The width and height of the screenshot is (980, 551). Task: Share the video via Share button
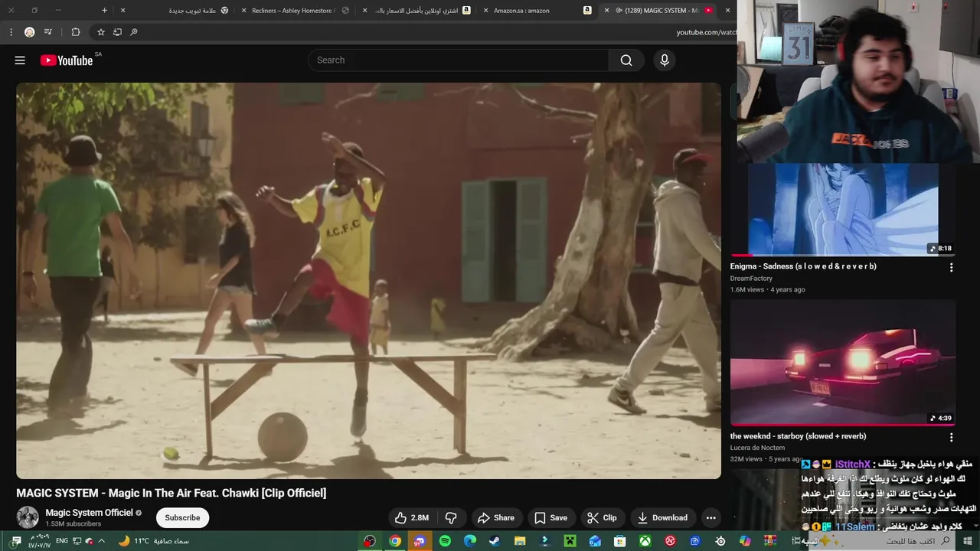point(496,518)
